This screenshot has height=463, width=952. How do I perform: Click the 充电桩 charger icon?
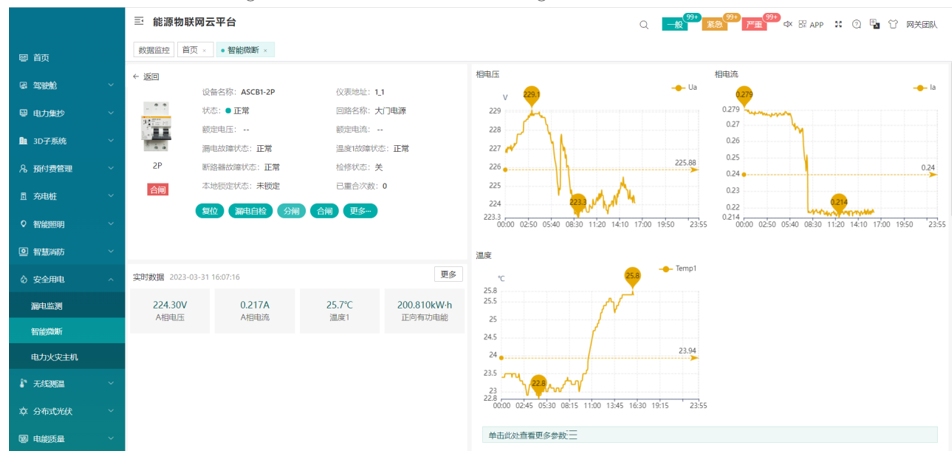(x=24, y=197)
